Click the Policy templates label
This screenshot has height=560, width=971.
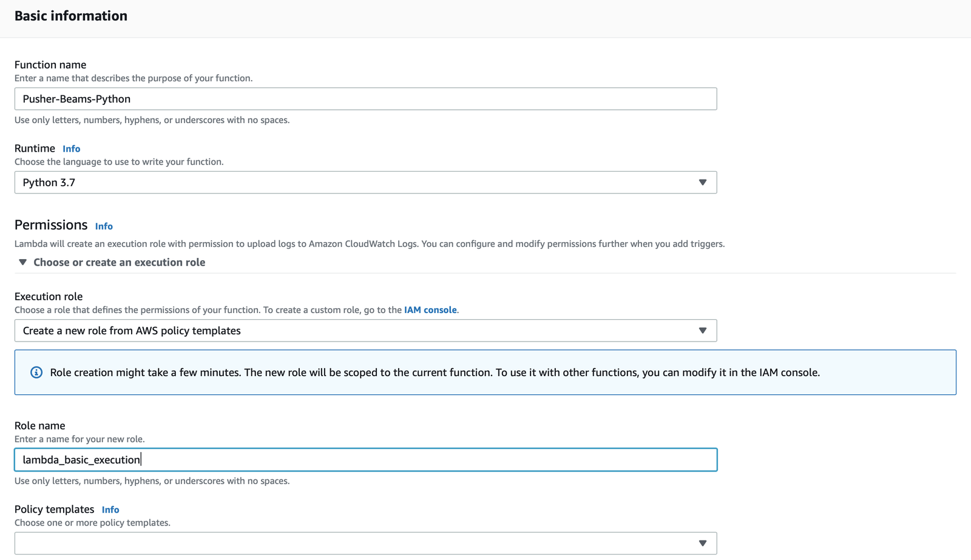click(55, 510)
